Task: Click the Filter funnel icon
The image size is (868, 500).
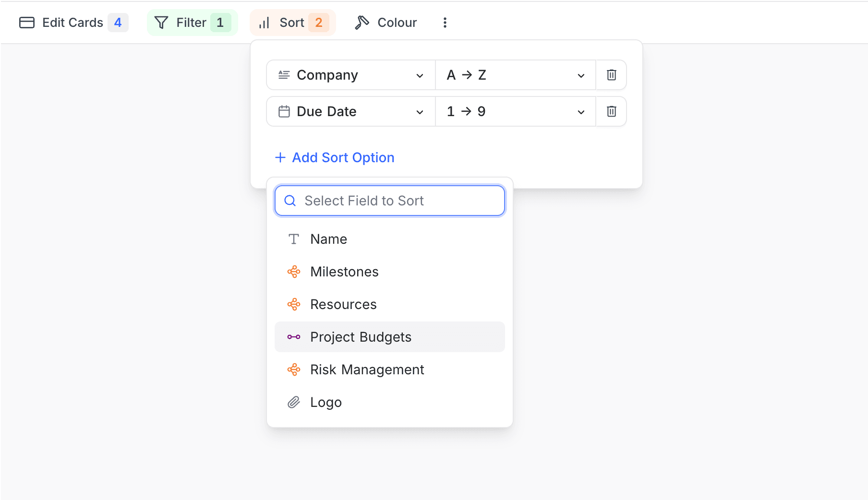Action: pyautogui.click(x=161, y=23)
